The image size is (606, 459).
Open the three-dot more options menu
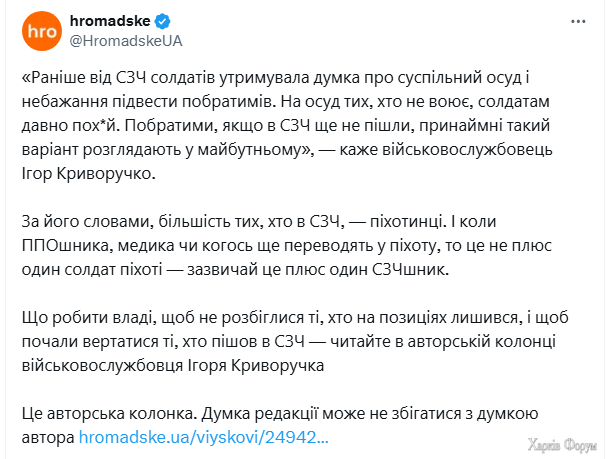tap(578, 22)
